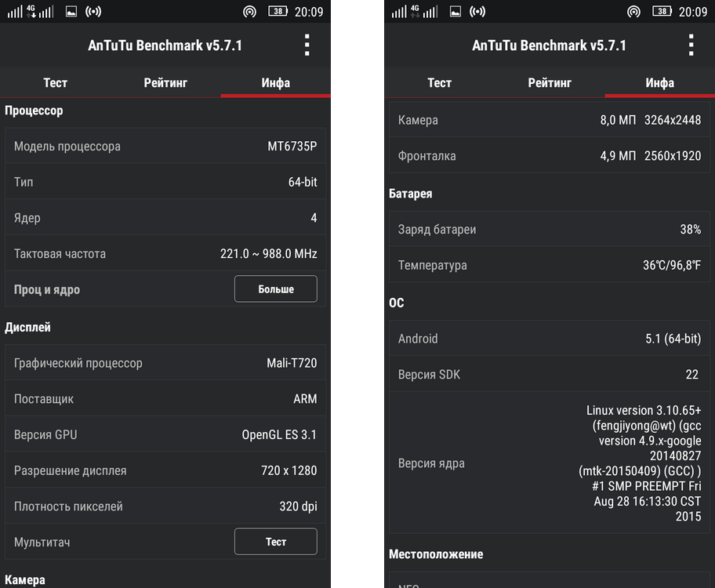
Task: Tap hotspot broadcast icon in right status bar
Action: [x=477, y=12]
